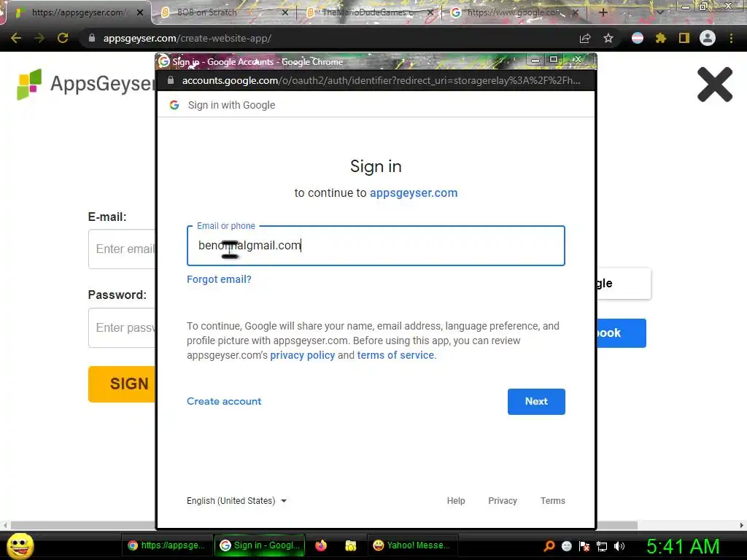747x560 pixels.
Task: Click the Password field on AppsGeyser page
Action: pyautogui.click(x=122, y=327)
